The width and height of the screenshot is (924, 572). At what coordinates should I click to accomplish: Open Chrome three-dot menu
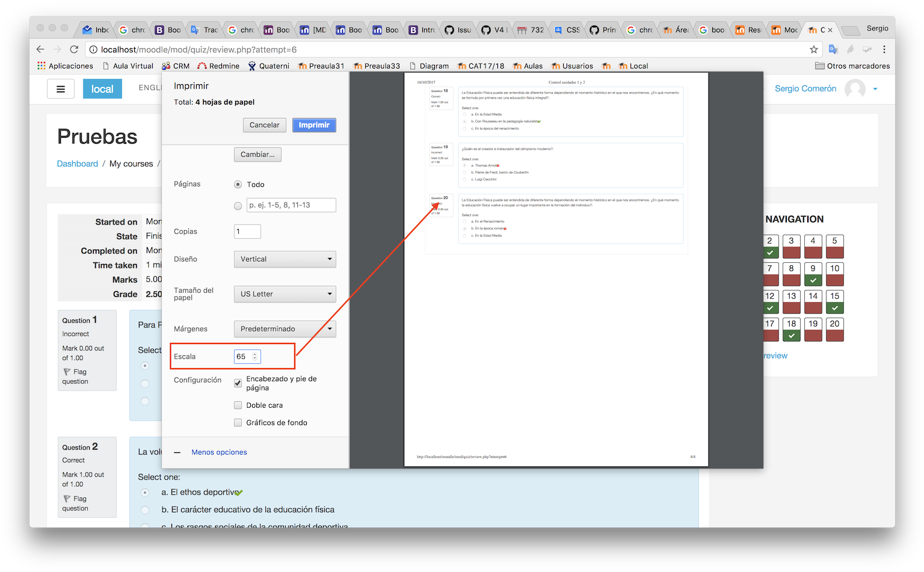coord(884,49)
